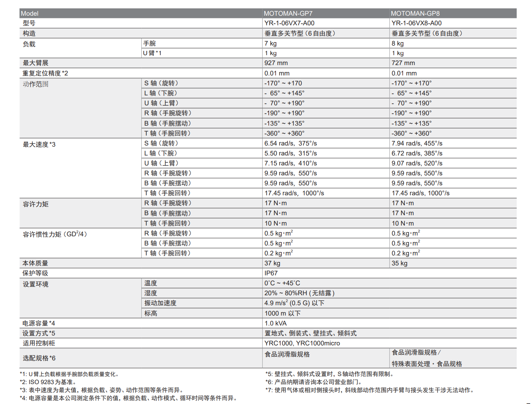
Task: Click the 0°C ~ +45°C temperature value
Action: click(282, 283)
